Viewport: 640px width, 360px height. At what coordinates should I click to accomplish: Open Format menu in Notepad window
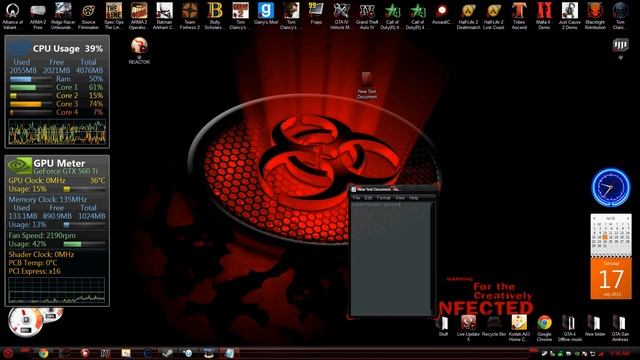(383, 198)
